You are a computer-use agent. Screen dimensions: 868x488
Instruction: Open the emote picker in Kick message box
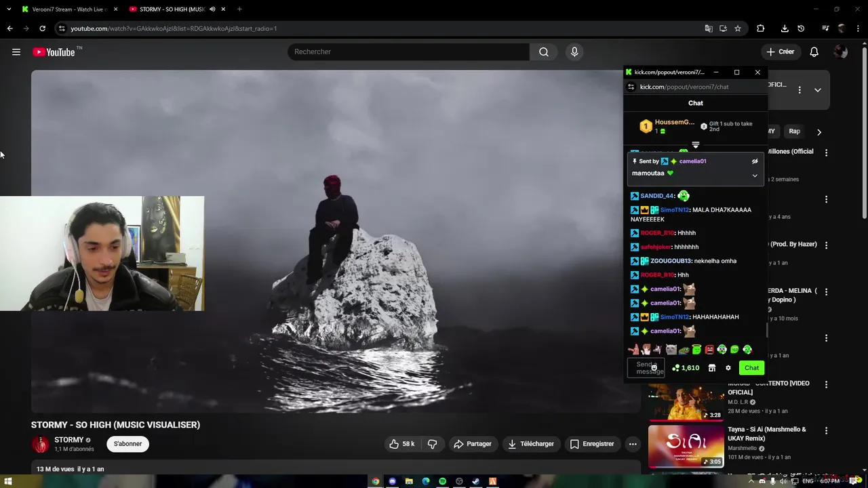coord(654,367)
